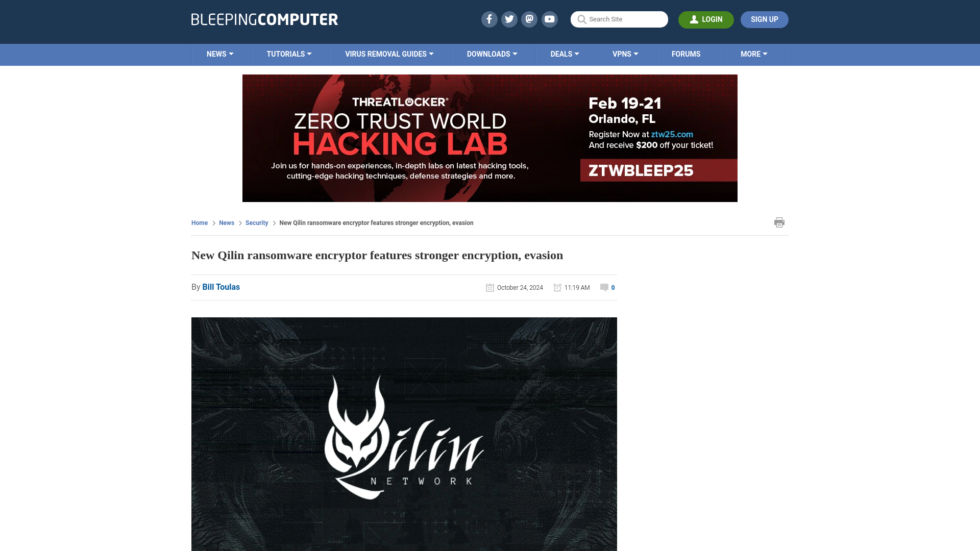This screenshot has width=980, height=551.
Task: Click the Mastodon social icon
Action: point(530,19)
